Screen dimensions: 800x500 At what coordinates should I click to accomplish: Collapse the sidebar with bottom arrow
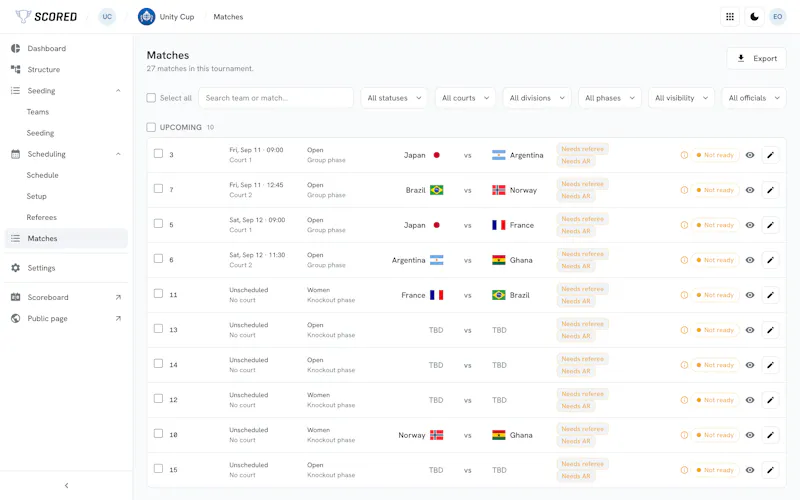click(66, 486)
